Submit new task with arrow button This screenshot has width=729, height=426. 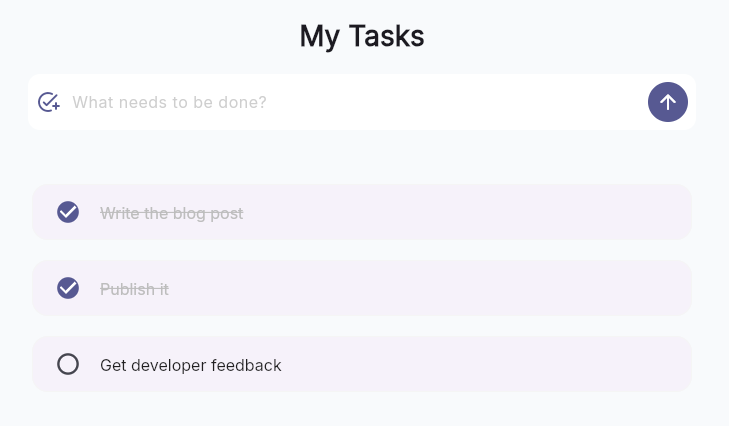click(x=667, y=102)
